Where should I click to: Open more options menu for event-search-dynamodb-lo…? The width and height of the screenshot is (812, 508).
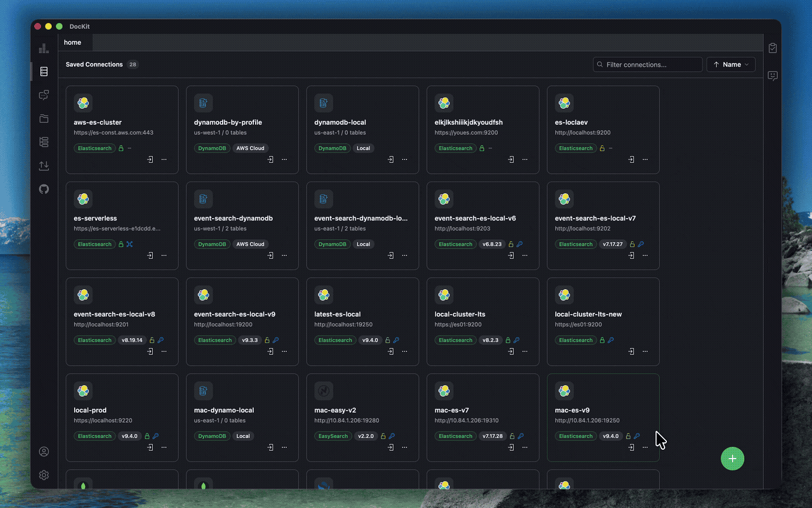(x=404, y=255)
